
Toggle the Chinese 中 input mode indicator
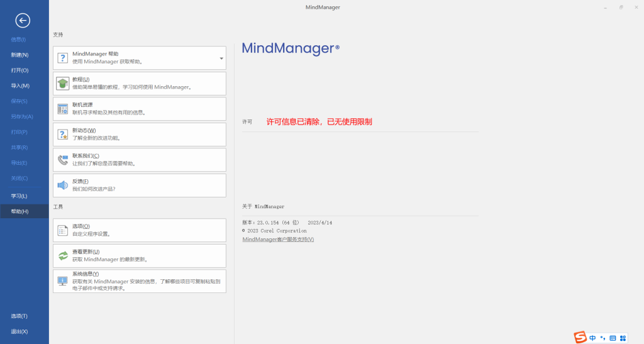click(x=592, y=338)
